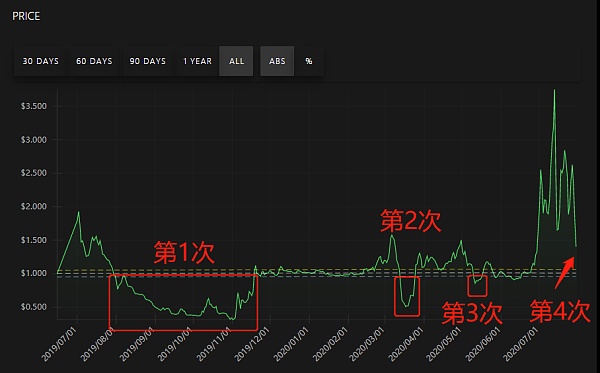Click the $3.500 y-axis label
Screen dimensions: 600x373
34,106
